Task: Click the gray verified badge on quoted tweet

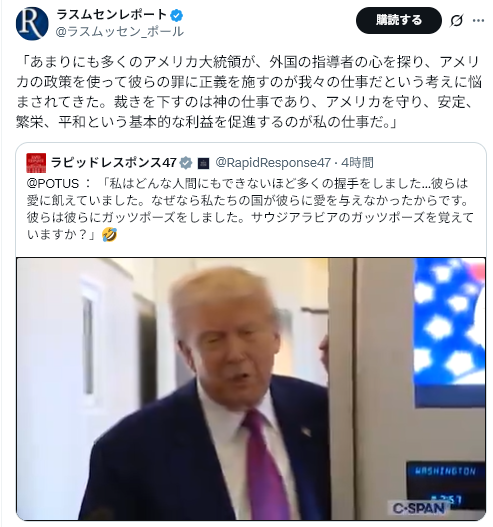Action: click(186, 163)
